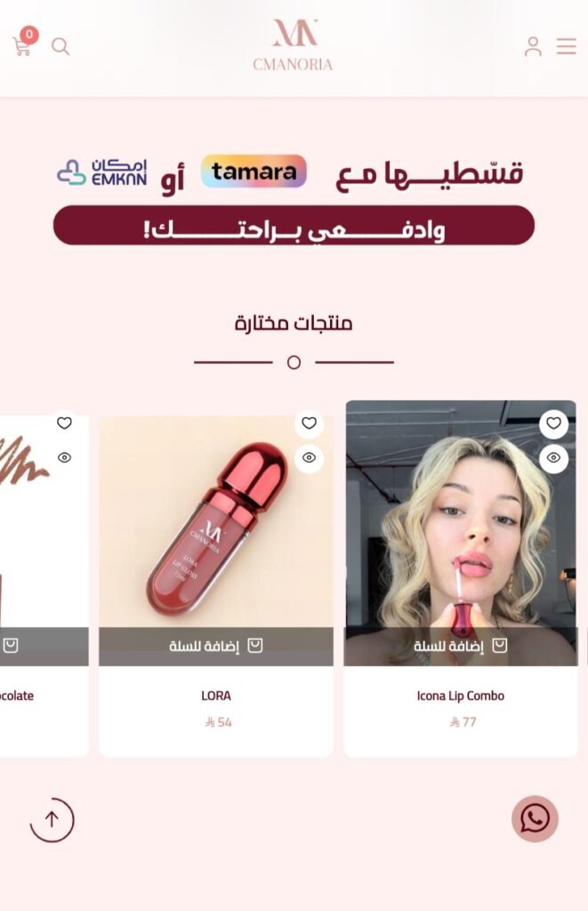Quick view Chocolate product eye icon
Screen dimensions: 588x911
pyautogui.click(x=65, y=458)
